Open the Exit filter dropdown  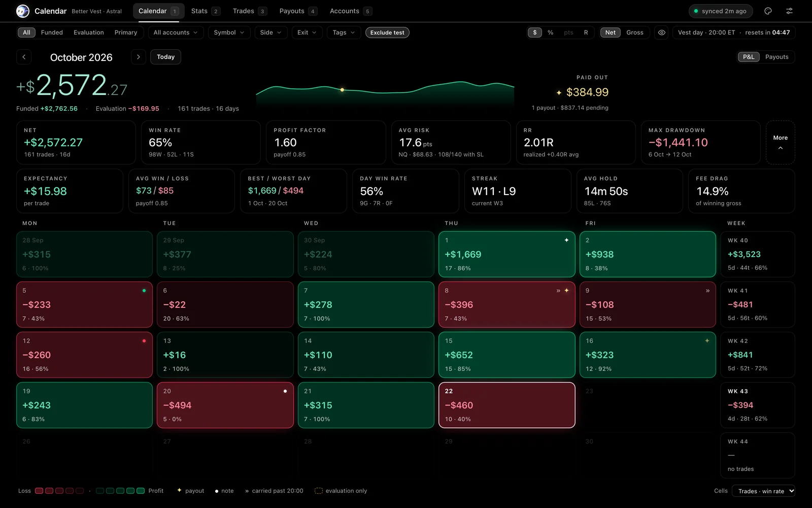307,33
